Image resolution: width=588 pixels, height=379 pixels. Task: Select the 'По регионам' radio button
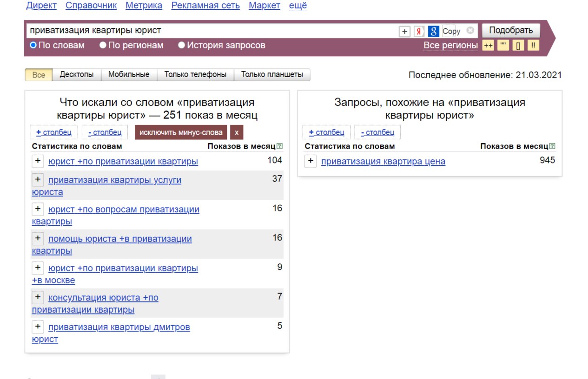pos(103,46)
